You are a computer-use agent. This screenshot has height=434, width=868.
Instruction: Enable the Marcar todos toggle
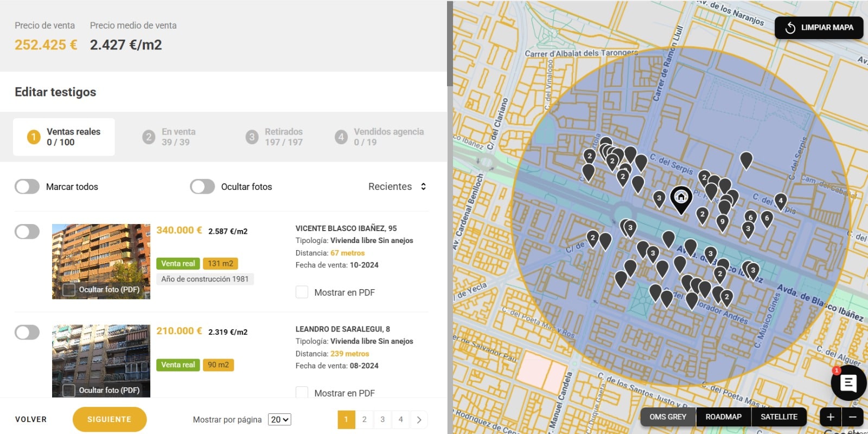click(x=27, y=187)
